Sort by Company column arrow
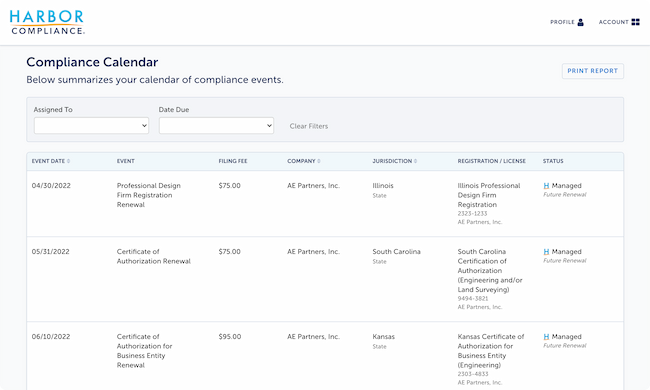The image size is (650, 390). click(319, 161)
